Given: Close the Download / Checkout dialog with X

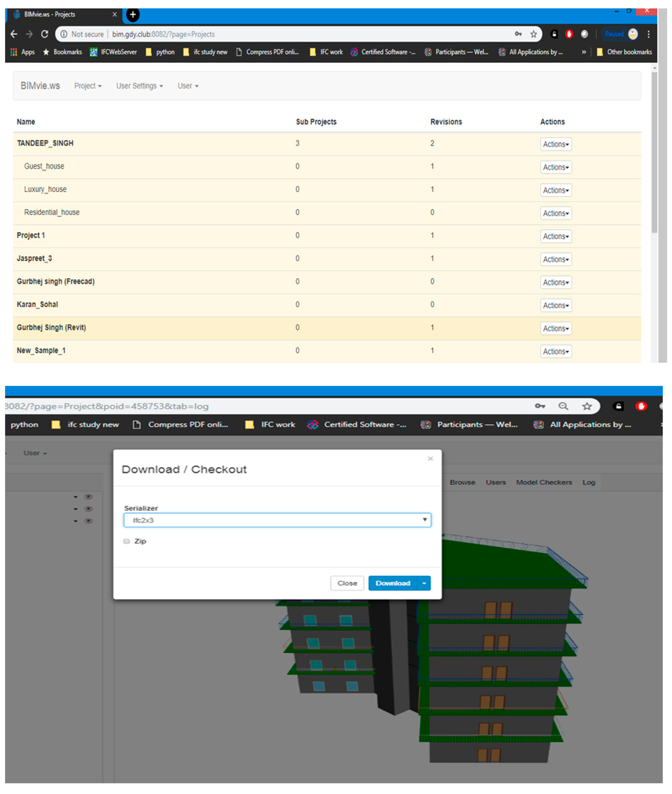Looking at the screenshot, I should coord(430,458).
